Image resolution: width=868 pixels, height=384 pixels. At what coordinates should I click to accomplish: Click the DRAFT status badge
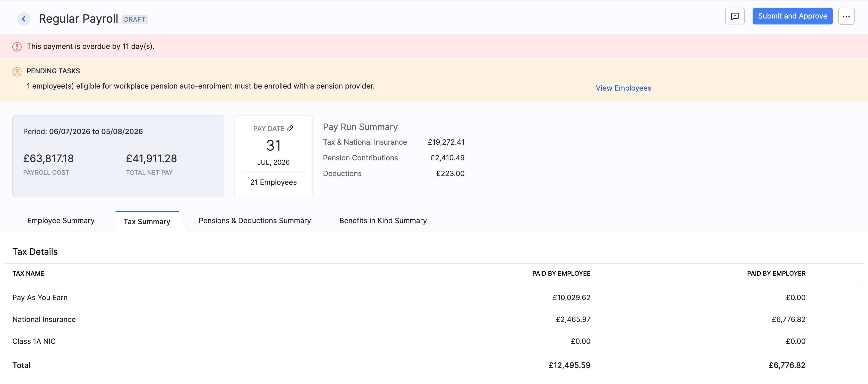[x=135, y=20]
